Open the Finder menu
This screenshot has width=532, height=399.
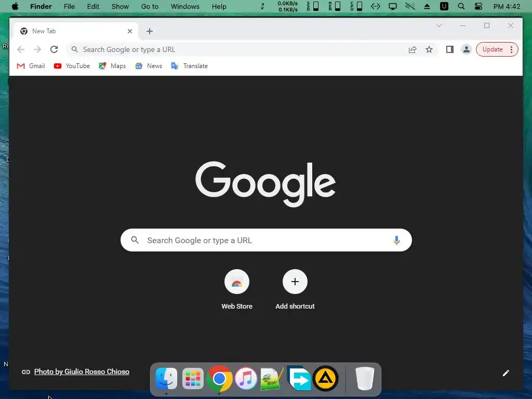41,6
